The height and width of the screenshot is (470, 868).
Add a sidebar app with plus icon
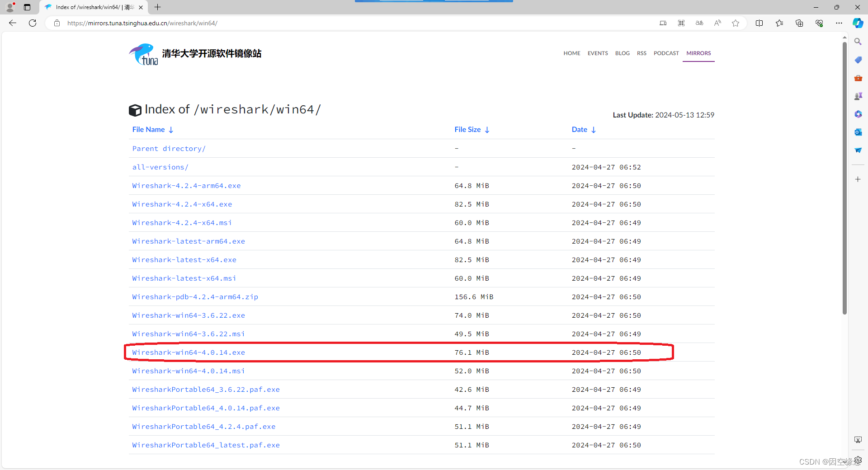[858, 179]
